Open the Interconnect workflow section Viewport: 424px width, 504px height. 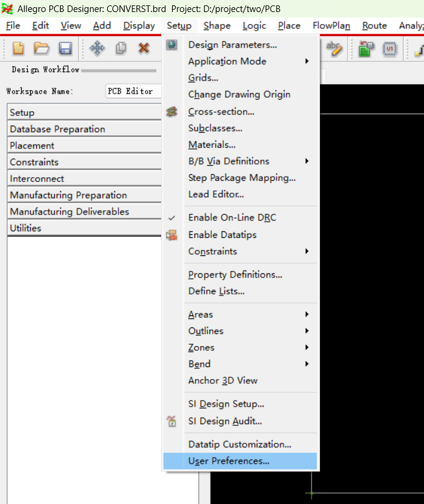[84, 179]
